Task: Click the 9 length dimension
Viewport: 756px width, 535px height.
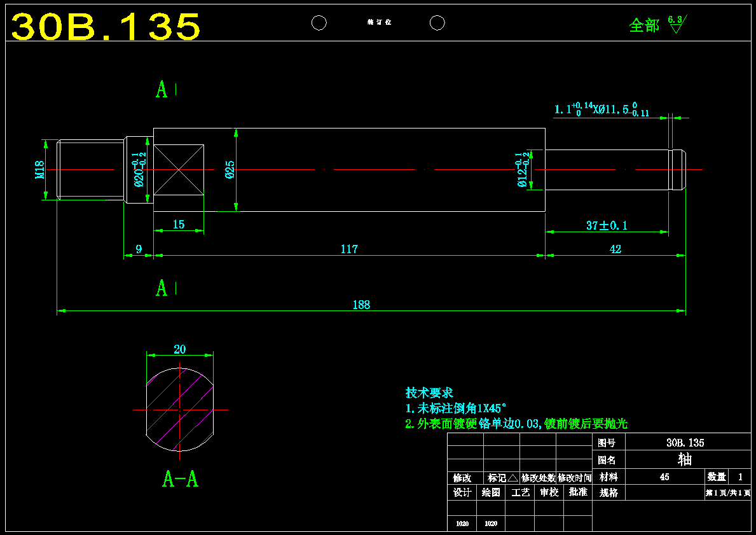Action: 139,249
